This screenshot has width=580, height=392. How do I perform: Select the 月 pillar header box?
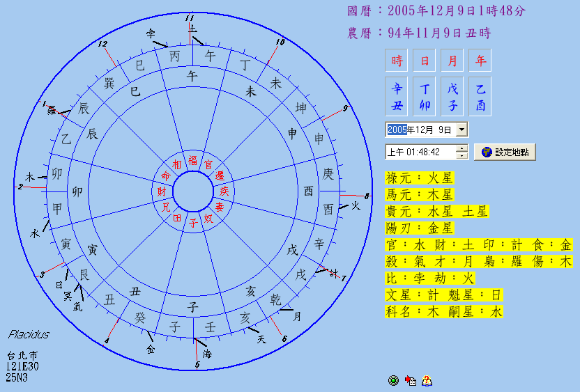pos(452,60)
